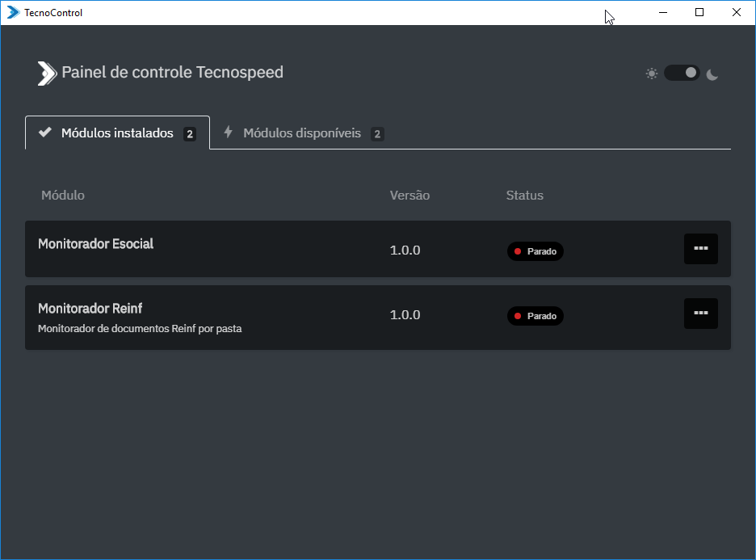
Task: Click the TecnoControl title bar app icon
Action: pos(13,13)
